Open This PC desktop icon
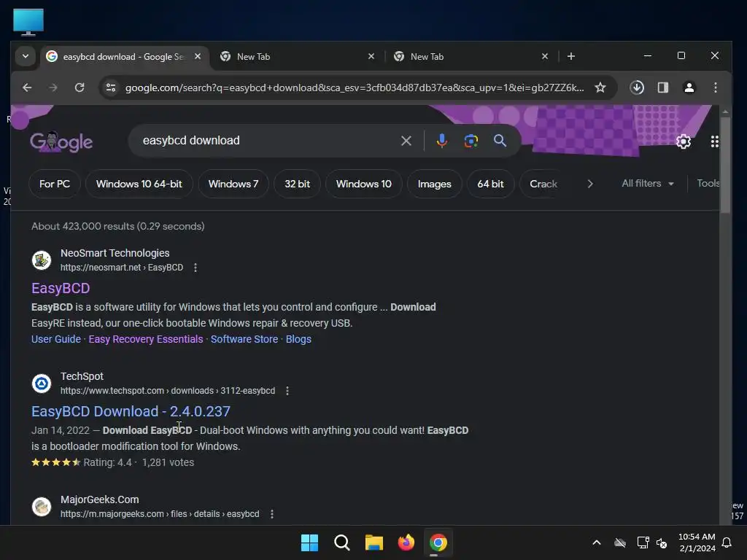The image size is (747, 560). point(28,22)
